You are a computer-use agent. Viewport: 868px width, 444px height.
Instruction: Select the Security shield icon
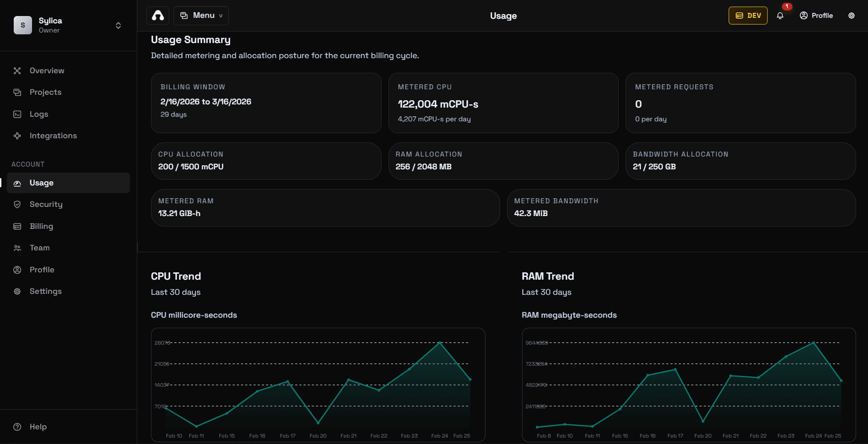pyautogui.click(x=17, y=204)
